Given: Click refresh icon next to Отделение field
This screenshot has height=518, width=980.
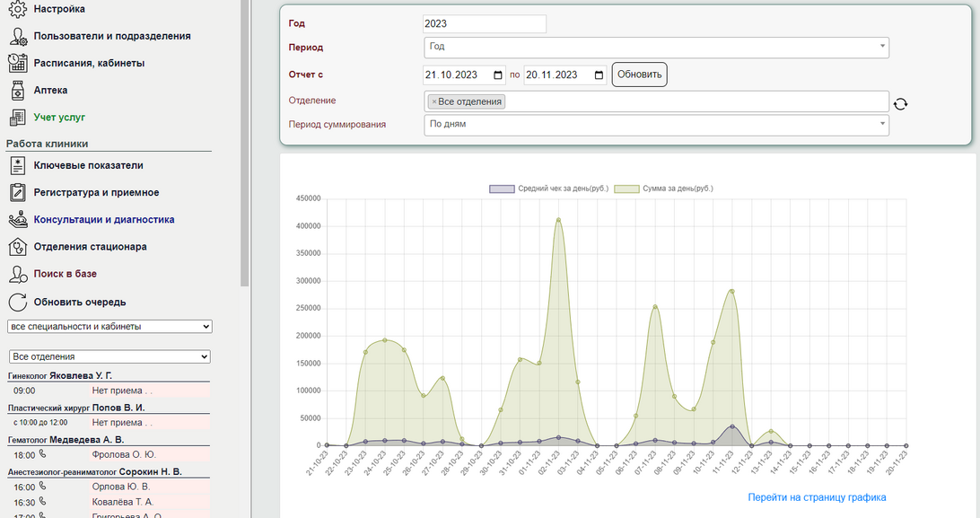Looking at the screenshot, I should [900, 104].
